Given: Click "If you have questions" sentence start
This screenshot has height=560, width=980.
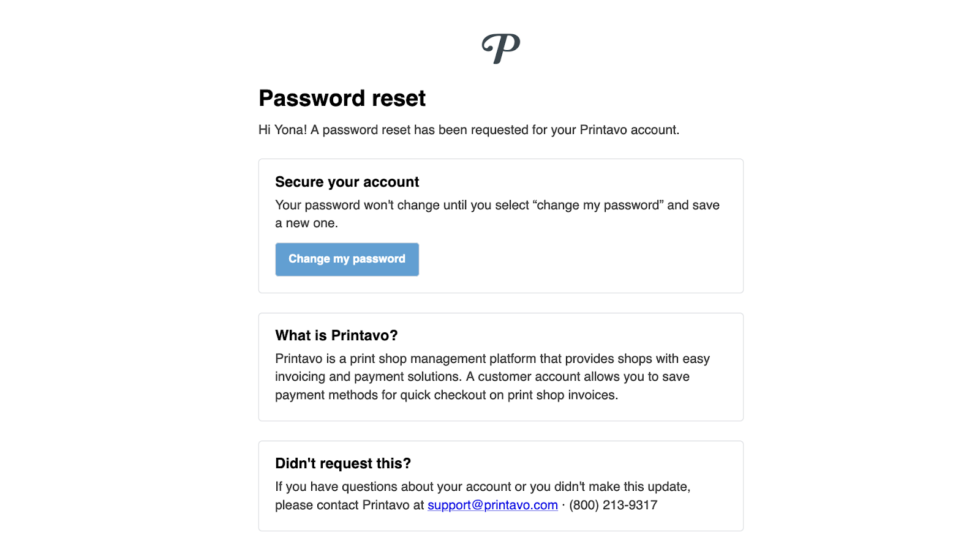Looking at the screenshot, I should 337,487.
